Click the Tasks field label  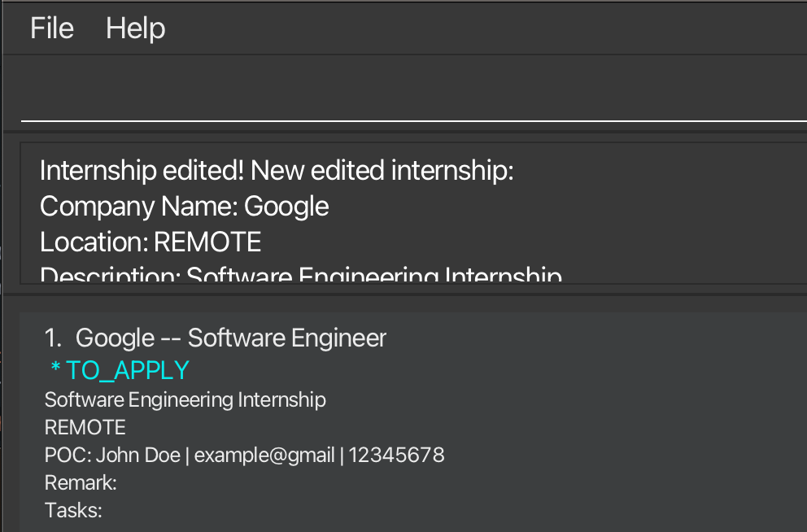click(72, 509)
